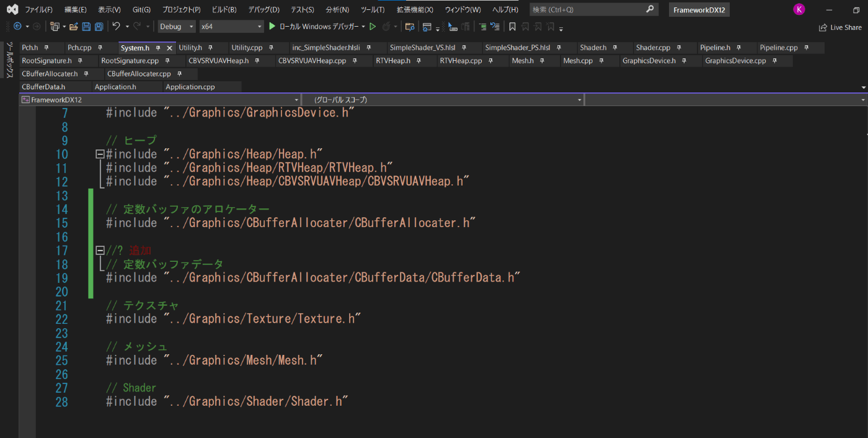Click the Live Share icon
Image resolution: width=868 pixels, height=438 pixels.
pyautogui.click(x=823, y=27)
